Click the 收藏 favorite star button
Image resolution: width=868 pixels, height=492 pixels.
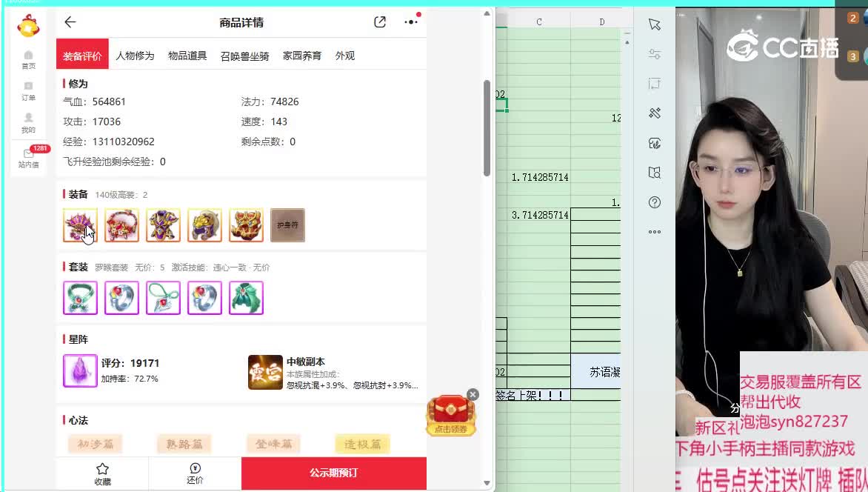point(102,474)
